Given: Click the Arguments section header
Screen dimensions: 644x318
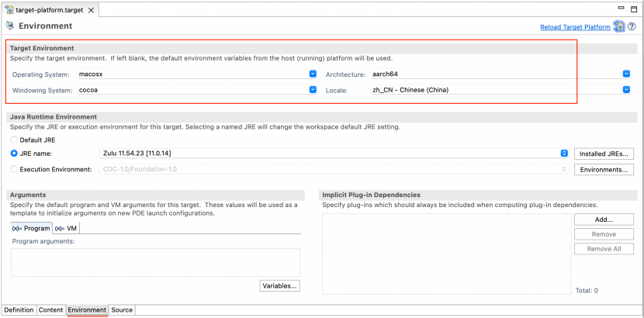Looking at the screenshot, I should [x=28, y=195].
